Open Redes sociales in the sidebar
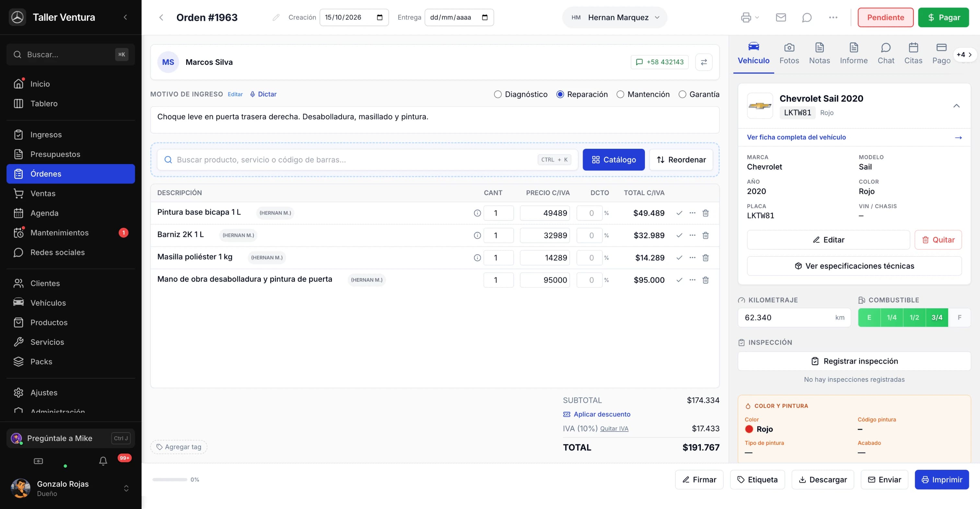Image resolution: width=980 pixels, height=509 pixels. point(71,253)
